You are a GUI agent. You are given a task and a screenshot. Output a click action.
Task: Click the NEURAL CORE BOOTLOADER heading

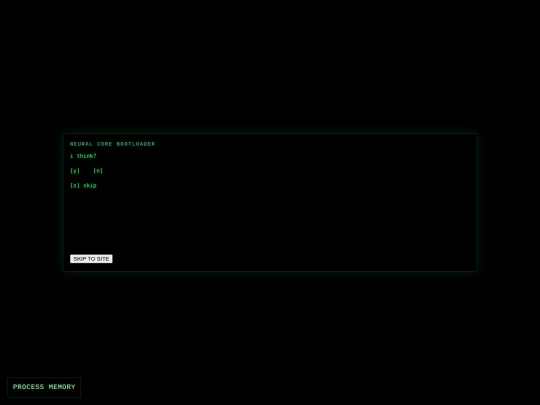coord(113,144)
